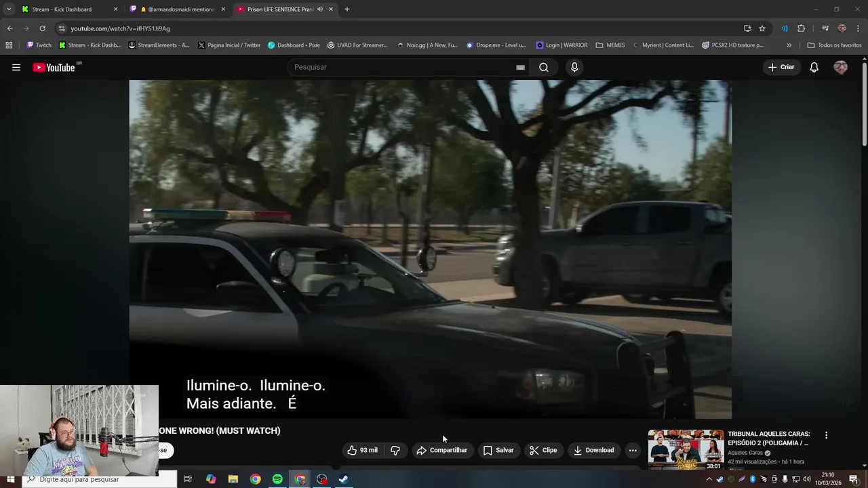
Task: Open the Chrome three-dot menu
Action: 858,28
